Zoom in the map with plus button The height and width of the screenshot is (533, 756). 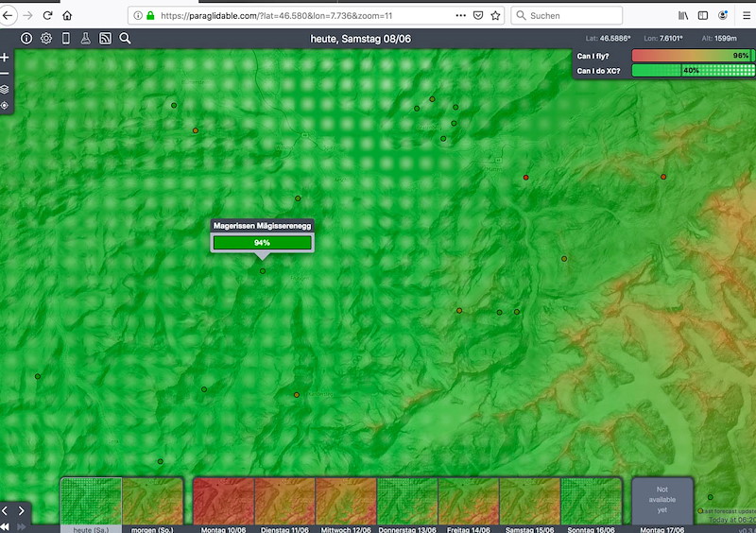point(5,58)
